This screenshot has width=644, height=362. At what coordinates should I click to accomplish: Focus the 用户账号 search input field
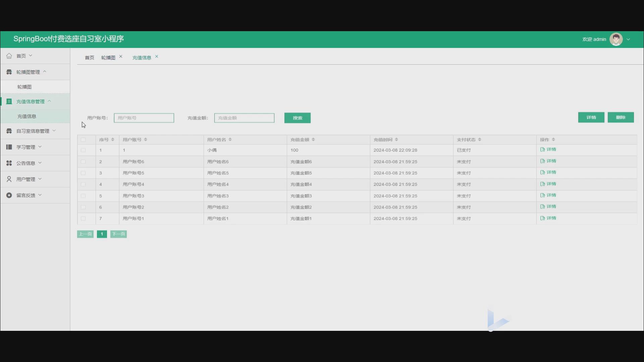(144, 118)
